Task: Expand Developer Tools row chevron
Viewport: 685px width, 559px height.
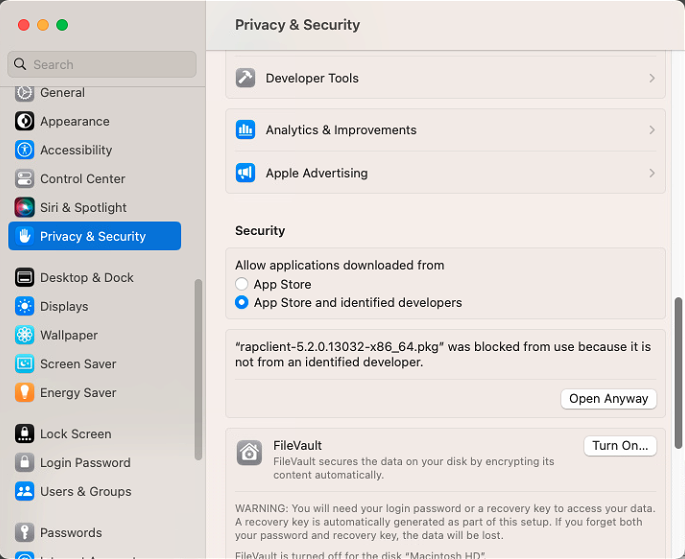Action: pos(652,78)
